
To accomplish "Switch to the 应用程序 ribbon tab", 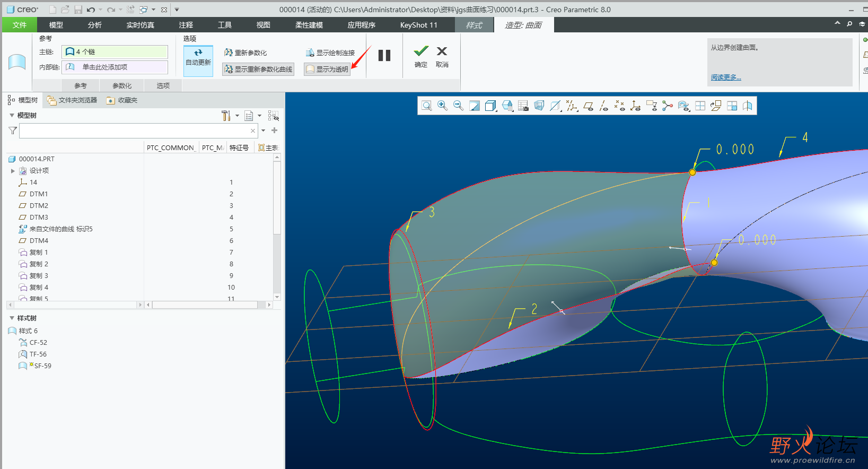I will pos(362,25).
